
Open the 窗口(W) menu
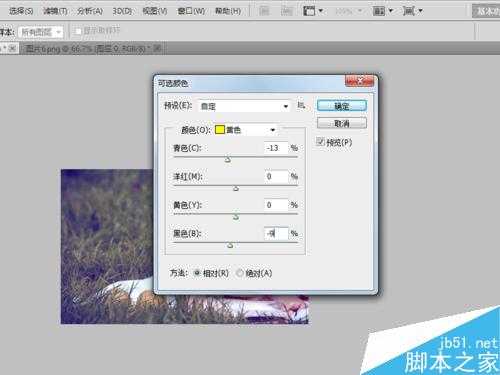191,11
